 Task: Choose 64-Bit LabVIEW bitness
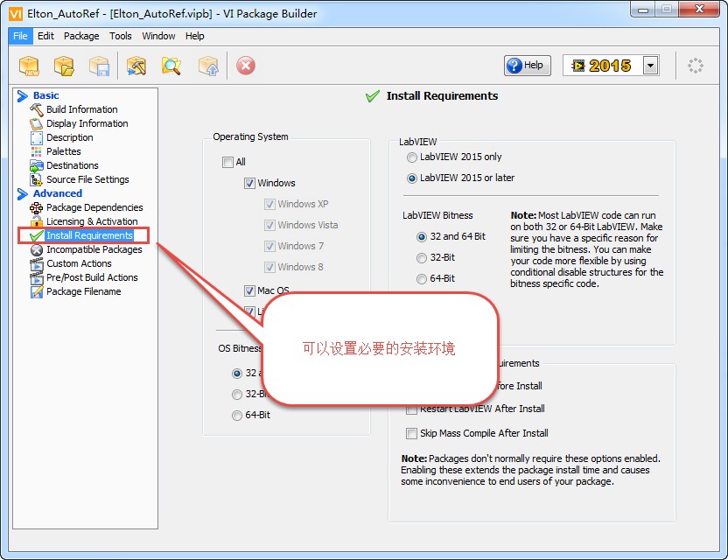click(x=422, y=278)
